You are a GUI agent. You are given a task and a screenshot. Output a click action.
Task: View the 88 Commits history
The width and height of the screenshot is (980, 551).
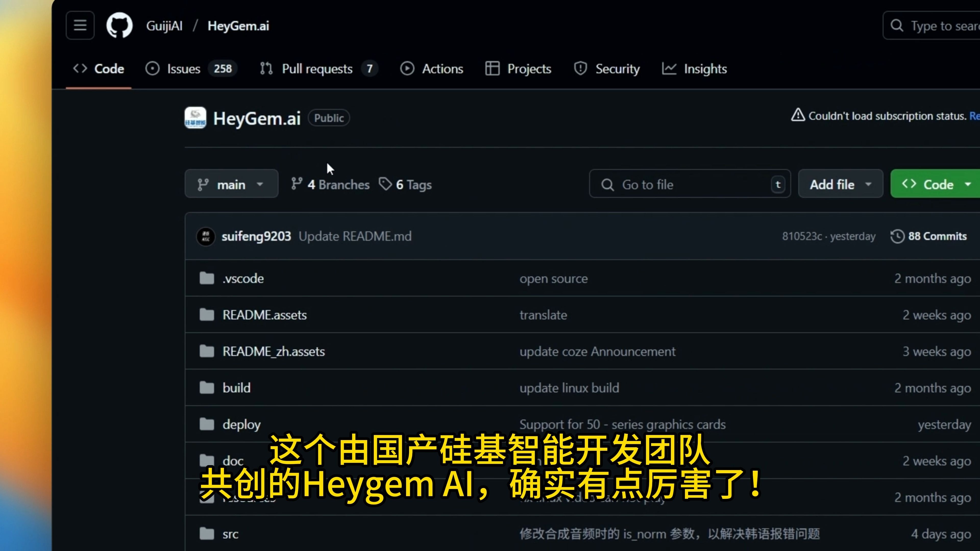coord(928,236)
